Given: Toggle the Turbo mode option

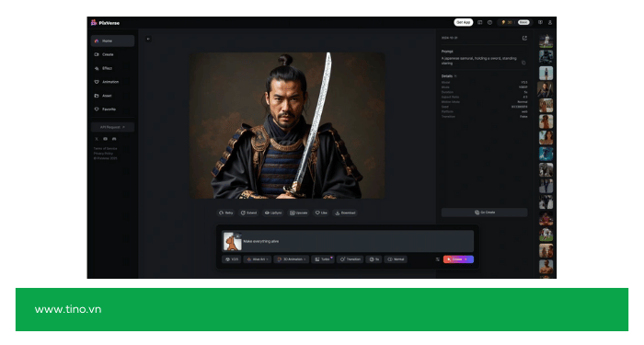Looking at the screenshot, I should 323,259.
